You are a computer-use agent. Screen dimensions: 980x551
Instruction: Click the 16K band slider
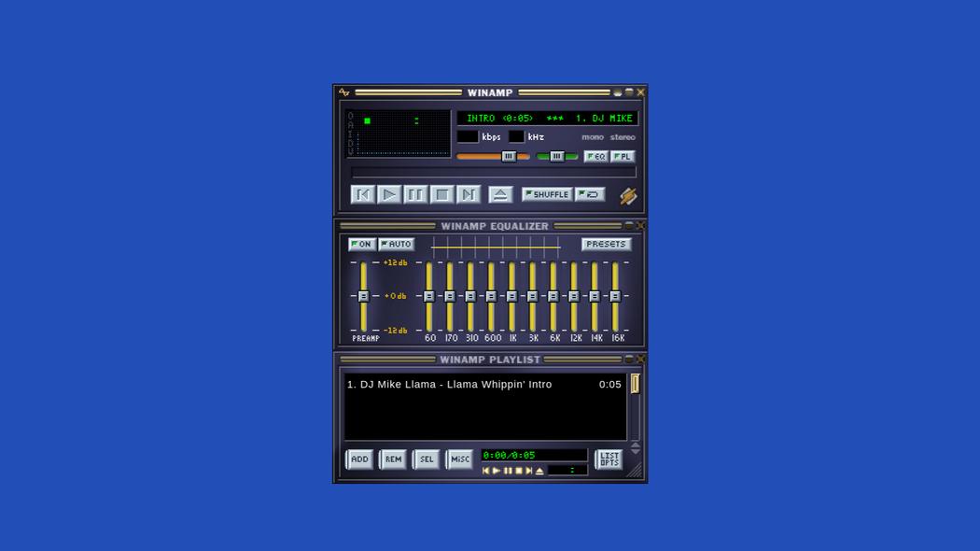point(615,296)
